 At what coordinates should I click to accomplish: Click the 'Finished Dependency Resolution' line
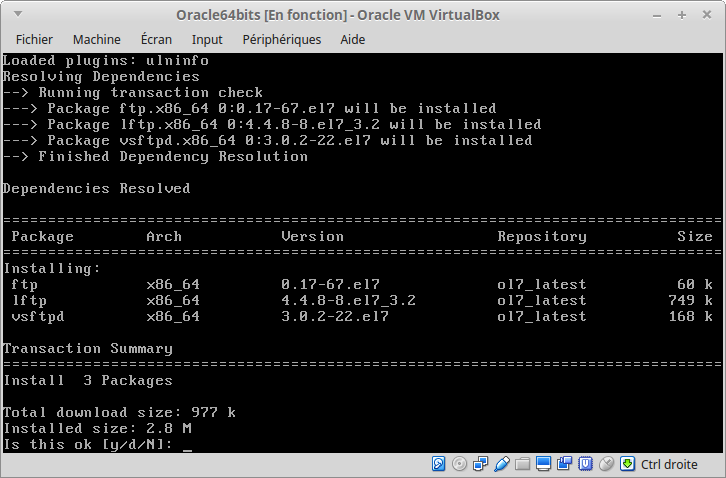click(x=156, y=157)
